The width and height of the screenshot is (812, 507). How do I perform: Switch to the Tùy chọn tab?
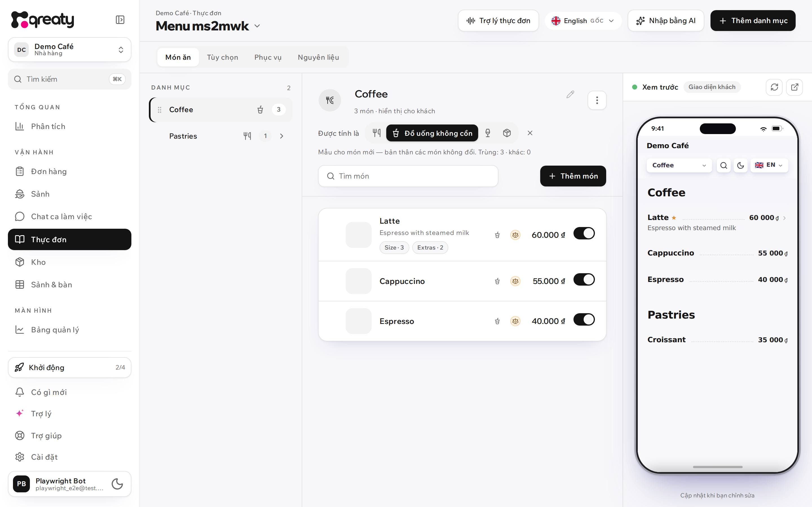(222, 57)
